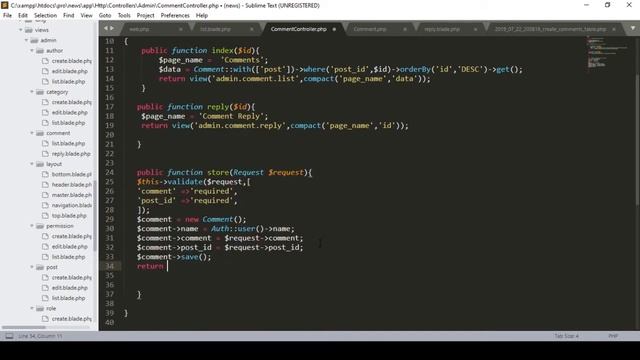Open bottom.blade.php in layout folder
This screenshot has height=360, width=640.
pyautogui.click(x=71, y=174)
